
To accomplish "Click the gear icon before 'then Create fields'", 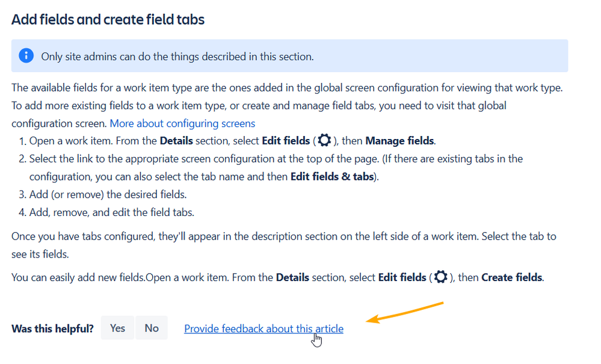I will click(x=440, y=277).
